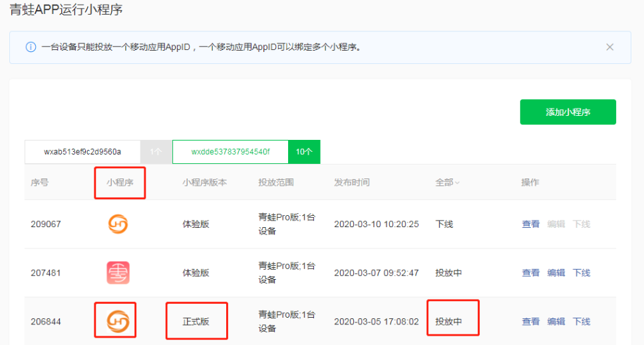Click 查看 for row 206844
Screen dimensions: 644x345
click(x=531, y=322)
